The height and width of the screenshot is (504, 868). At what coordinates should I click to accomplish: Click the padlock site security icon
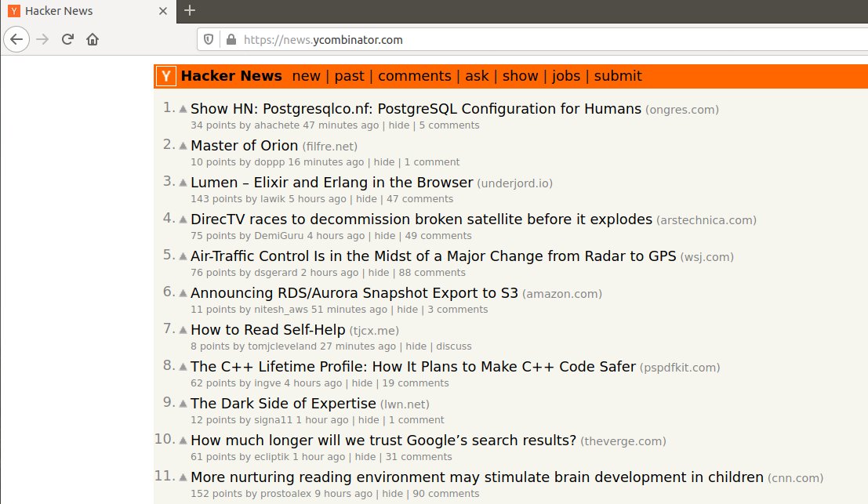[231, 39]
